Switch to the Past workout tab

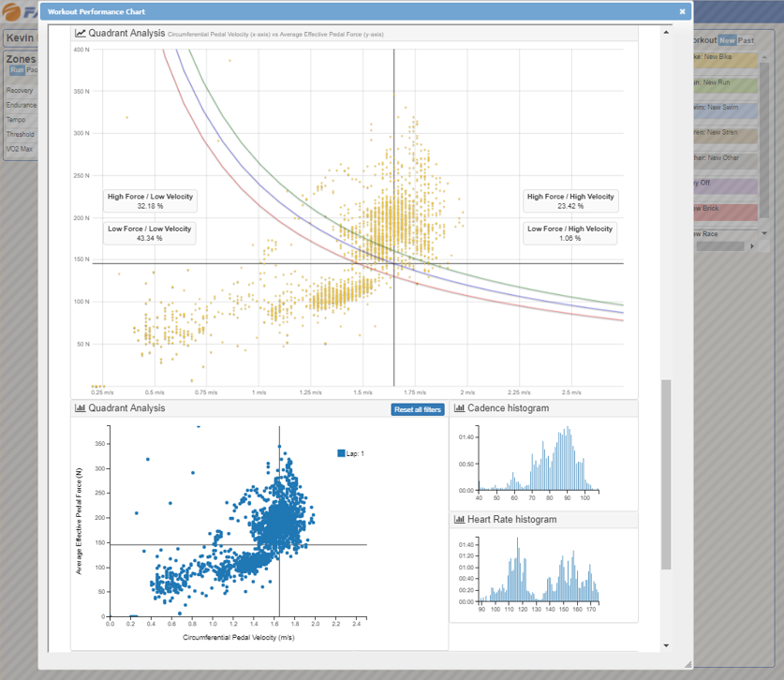(x=746, y=40)
